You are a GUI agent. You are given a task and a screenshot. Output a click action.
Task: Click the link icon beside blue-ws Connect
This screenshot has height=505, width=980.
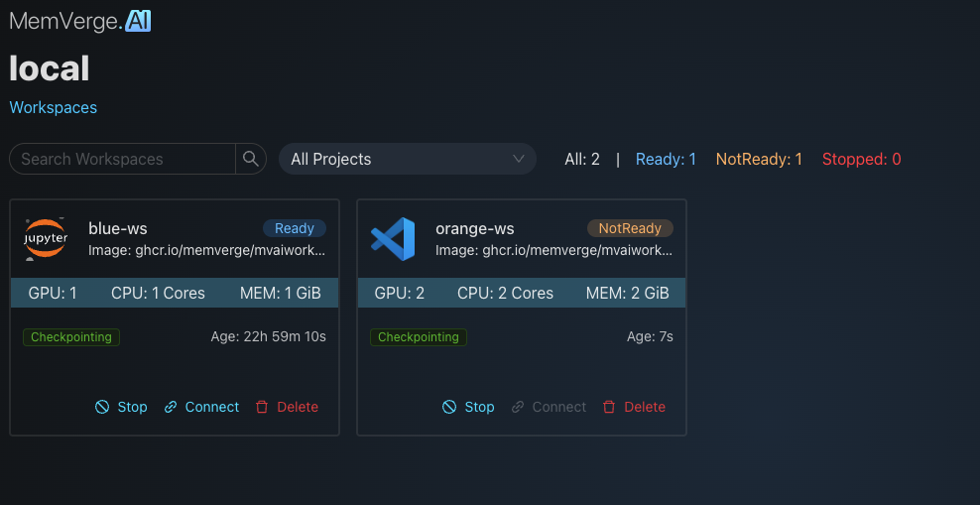[171, 407]
